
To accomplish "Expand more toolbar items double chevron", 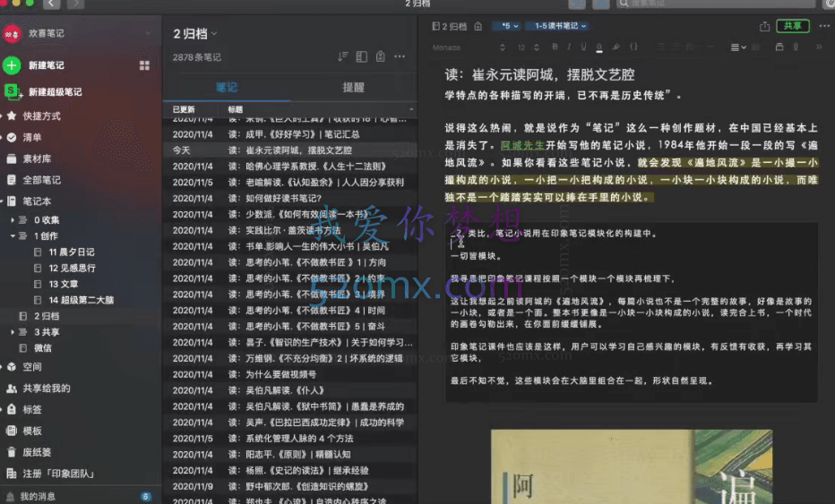I will (x=819, y=47).
